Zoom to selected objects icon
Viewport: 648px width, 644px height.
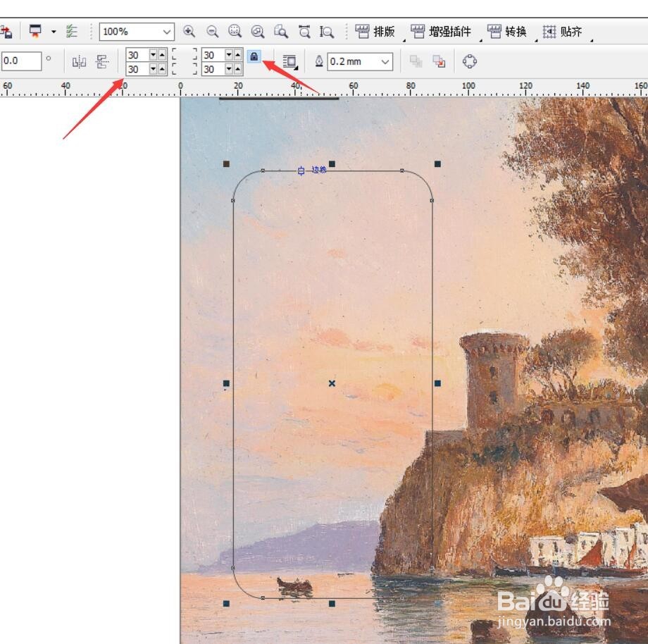point(235,32)
